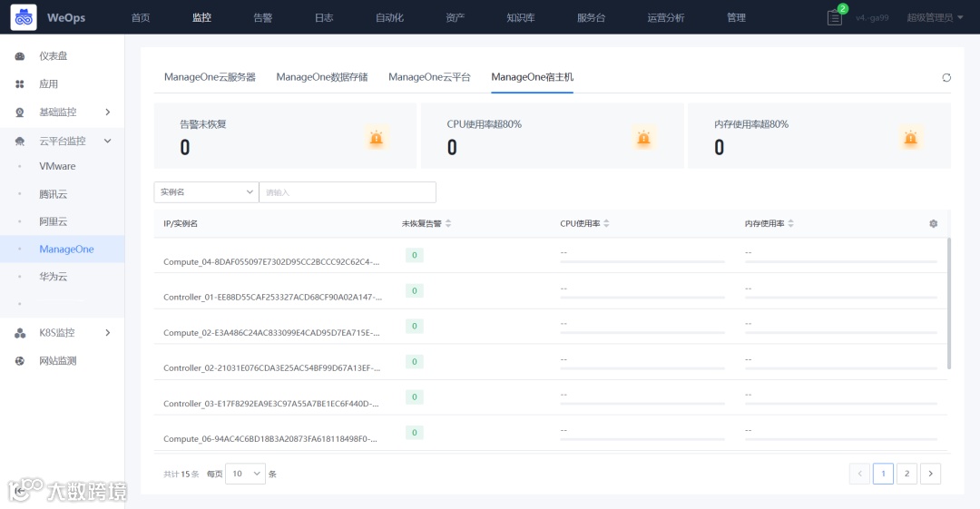Click the alarm icon in 告警未恢复 card

pos(377,138)
